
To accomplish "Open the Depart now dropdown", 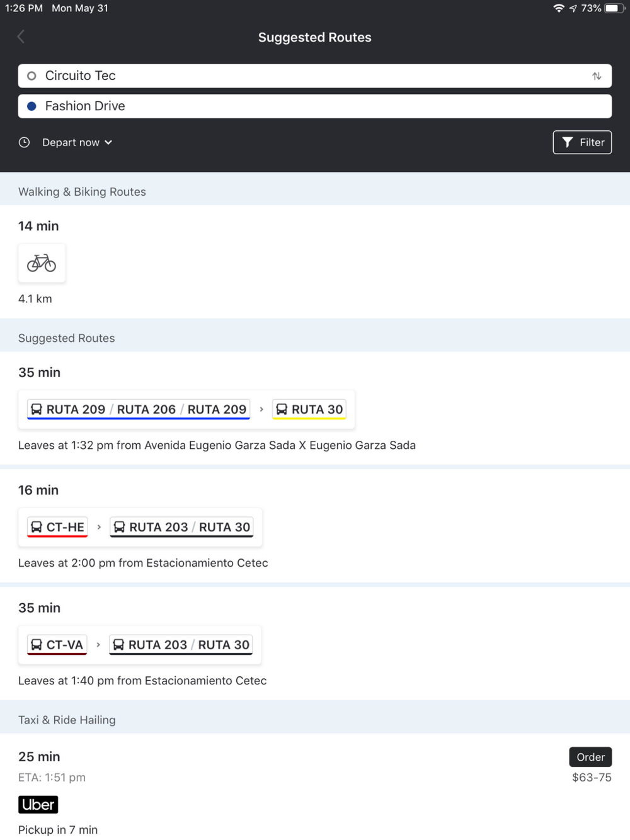I will tap(77, 142).
